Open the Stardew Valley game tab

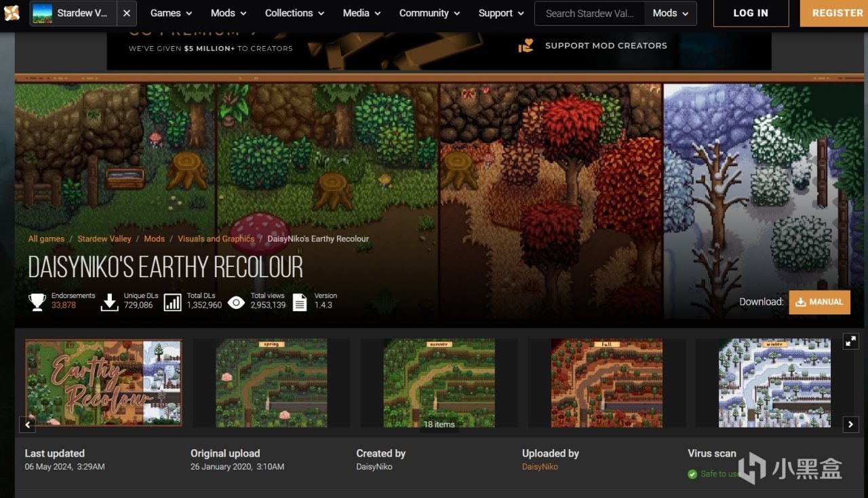(73, 13)
